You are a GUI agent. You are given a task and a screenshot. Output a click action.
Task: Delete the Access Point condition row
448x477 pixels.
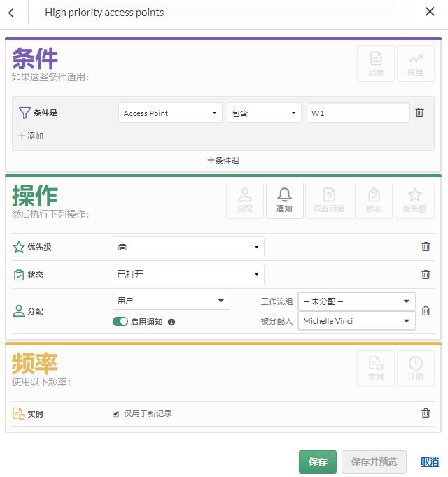tap(419, 113)
